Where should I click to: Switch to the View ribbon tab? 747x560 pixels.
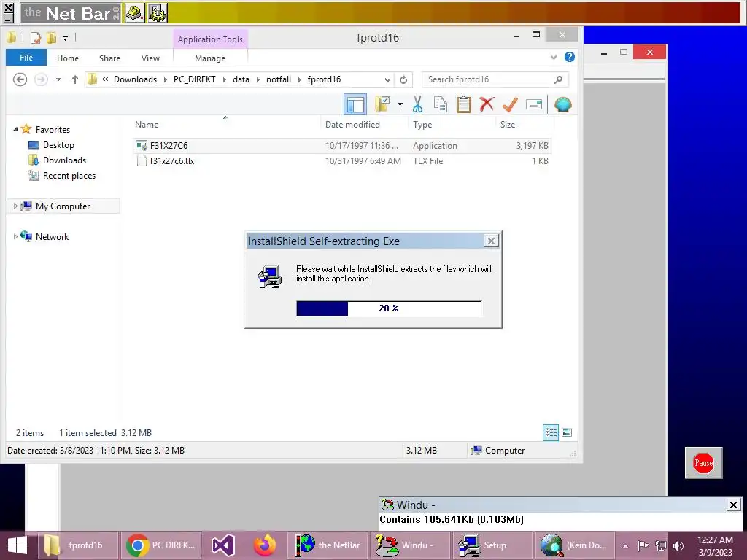tap(150, 58)
